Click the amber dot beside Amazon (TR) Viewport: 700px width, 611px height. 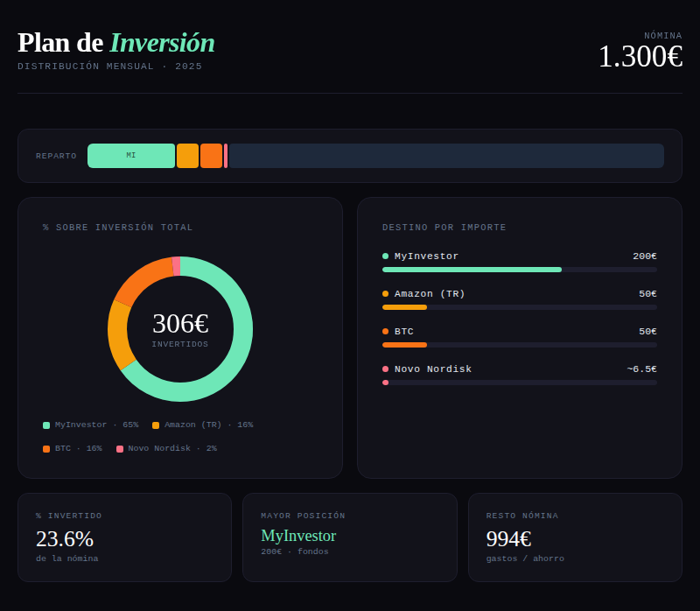(385, 293)
